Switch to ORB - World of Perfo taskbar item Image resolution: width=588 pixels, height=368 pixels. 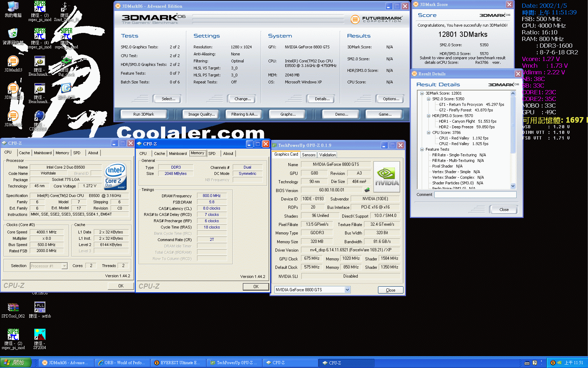click(x=122, y=363)
